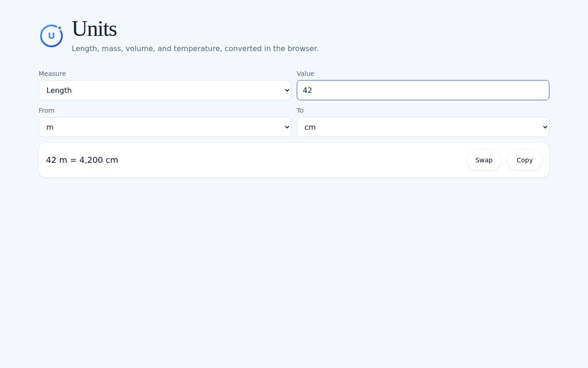Click the Value field label

[305, 74]
